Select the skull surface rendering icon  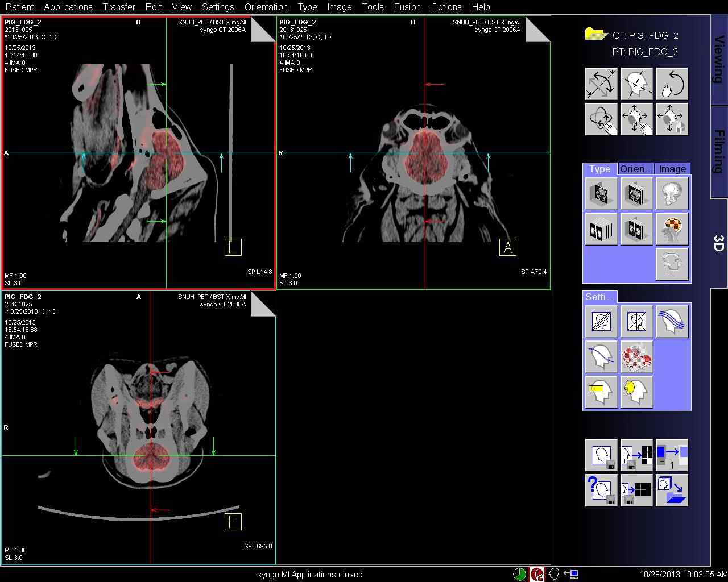[x=672, y=194]
